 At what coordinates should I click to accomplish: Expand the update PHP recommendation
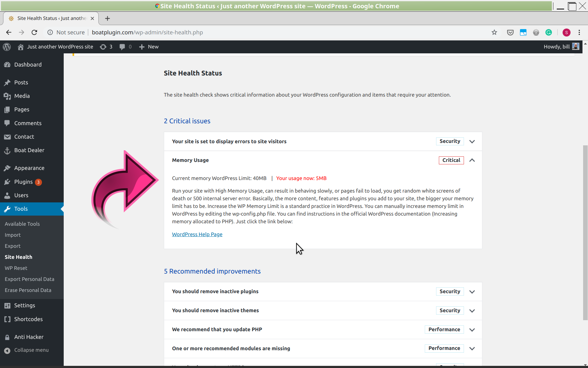pyautogui.click(x=472, y=329)
